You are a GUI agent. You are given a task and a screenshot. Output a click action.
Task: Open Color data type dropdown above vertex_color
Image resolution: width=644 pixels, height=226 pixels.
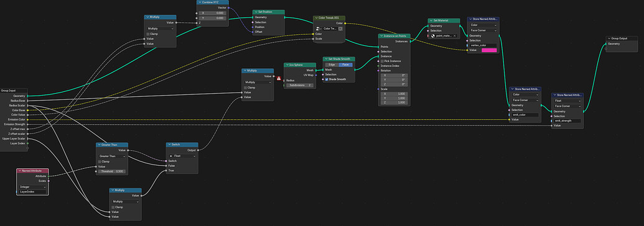(x=483, y=25)
